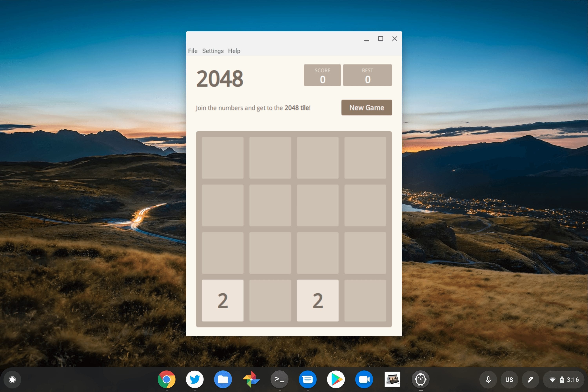Image resolution: width=588 pixels, height=392 pixels.
Task: Launch the Twitter app icon
Action: 195,379
